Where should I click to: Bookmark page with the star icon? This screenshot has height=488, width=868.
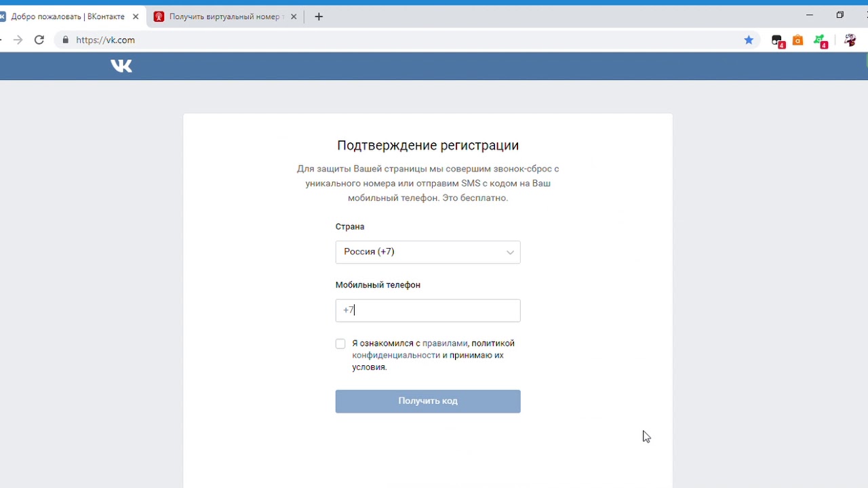(x=749, y=40)
